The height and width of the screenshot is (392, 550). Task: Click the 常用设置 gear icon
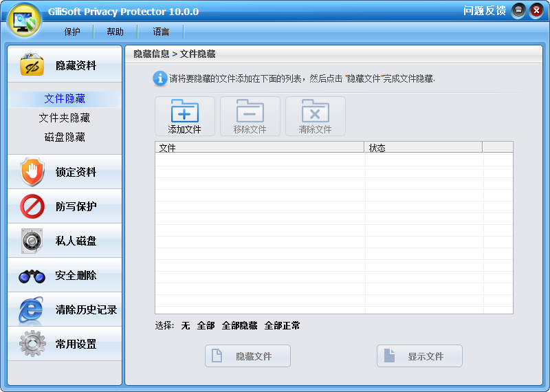(32, 344)
